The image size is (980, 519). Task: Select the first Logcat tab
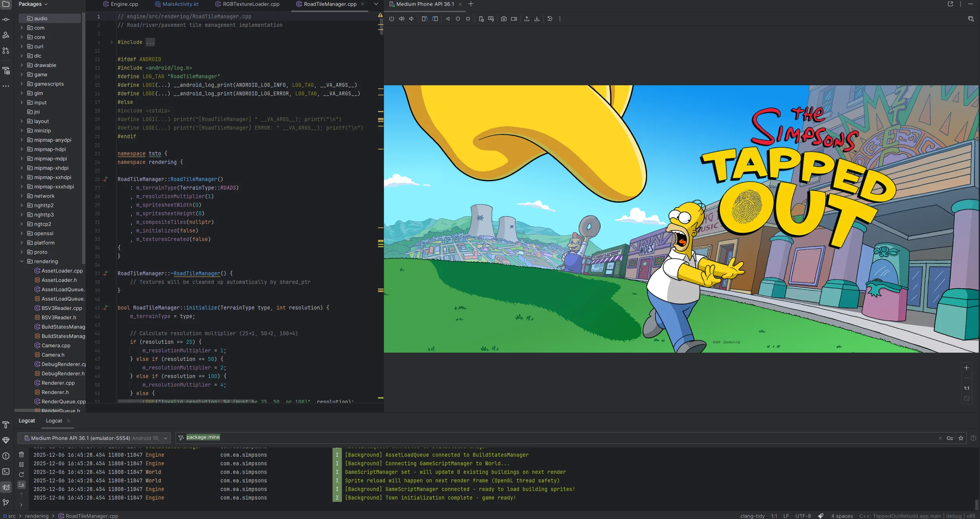click(x=27, y=420)
